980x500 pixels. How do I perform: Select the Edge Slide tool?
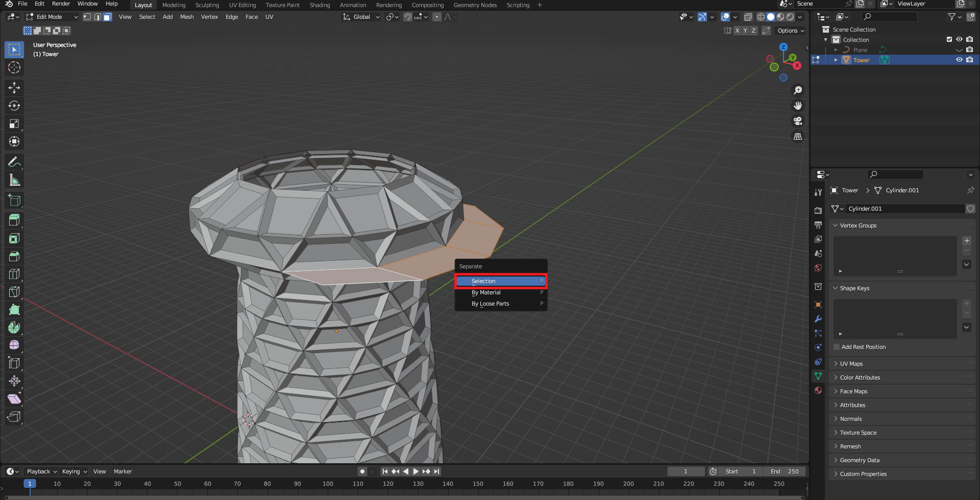click(14, 363)
